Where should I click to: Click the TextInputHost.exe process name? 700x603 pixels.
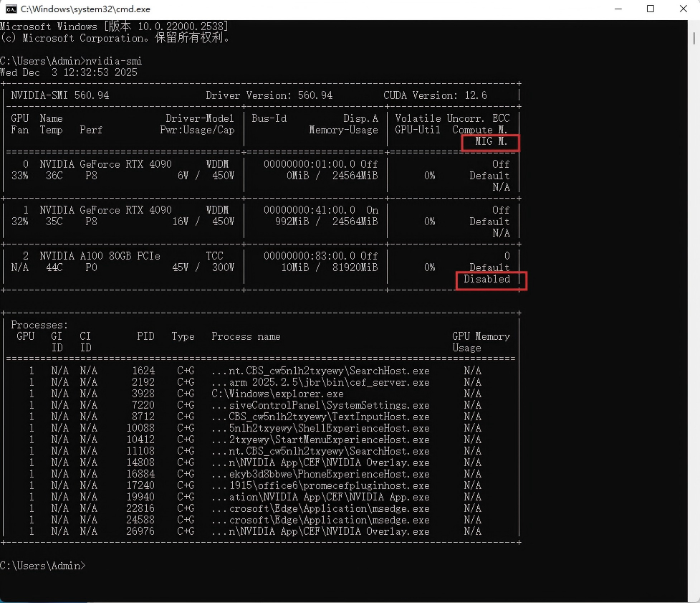320,417
